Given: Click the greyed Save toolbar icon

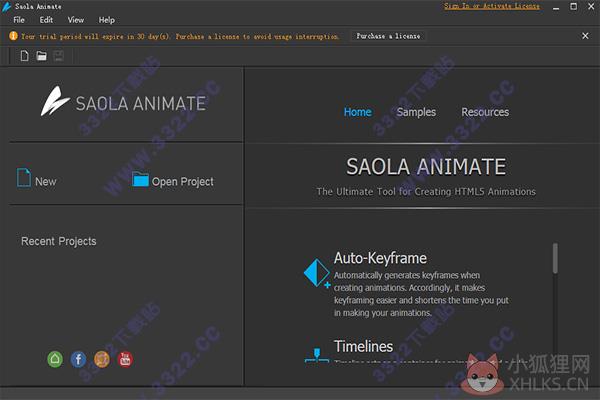Looking at the screenshot, I should click(x=58, y=56).
